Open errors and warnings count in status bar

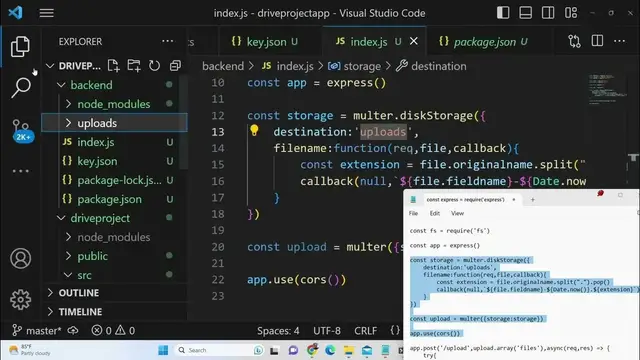tap(113, 330)
